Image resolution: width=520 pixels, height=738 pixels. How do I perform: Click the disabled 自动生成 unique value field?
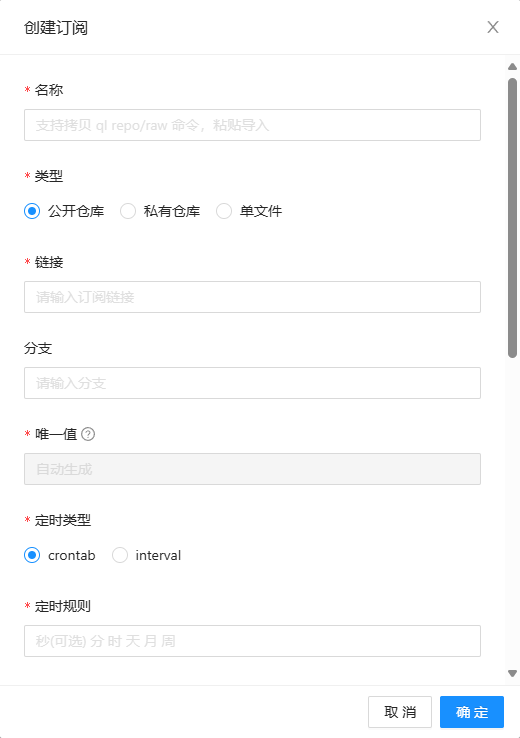252,469
